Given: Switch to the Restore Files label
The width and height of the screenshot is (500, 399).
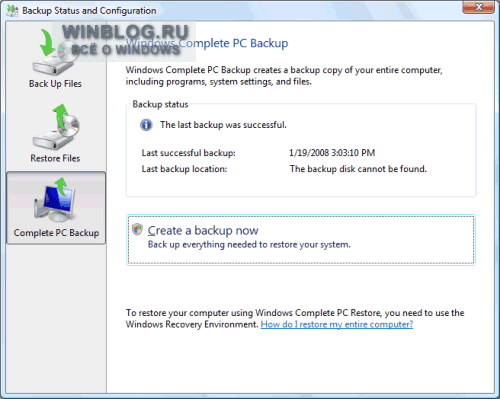Looking at the screenshot, I should (x=55, y=158).
